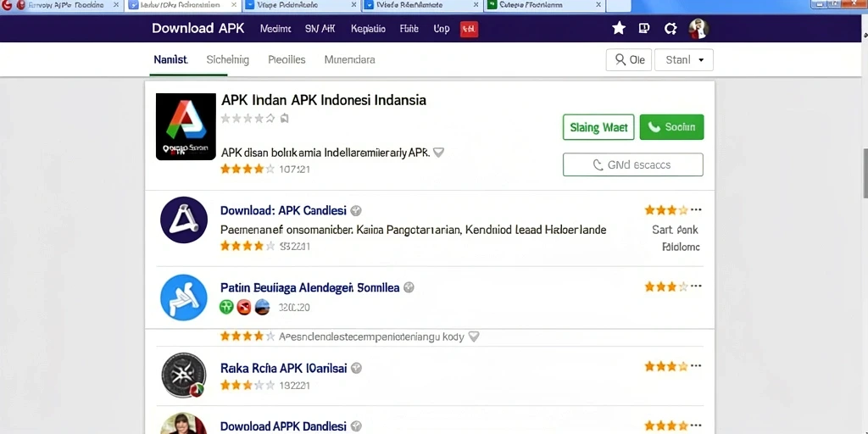Open the SN/ AIK navigation item
The width and height of the screenshot is (868, 434).
point(320,29)
